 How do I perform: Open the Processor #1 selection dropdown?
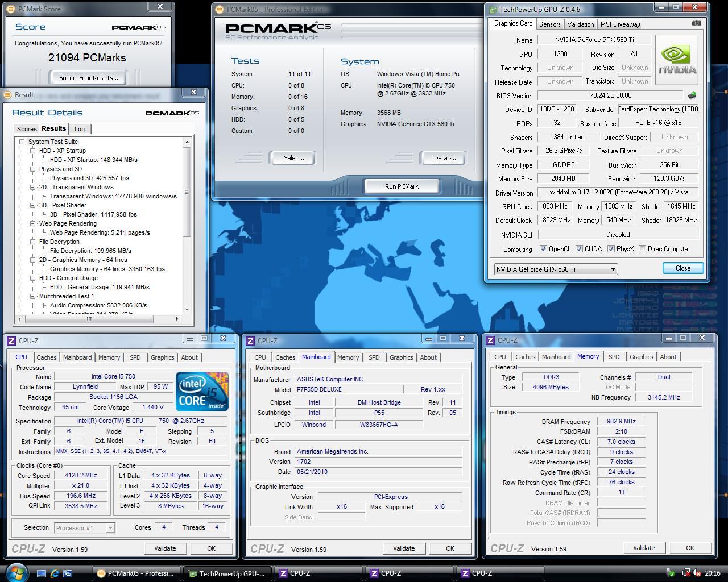[84, 528]
